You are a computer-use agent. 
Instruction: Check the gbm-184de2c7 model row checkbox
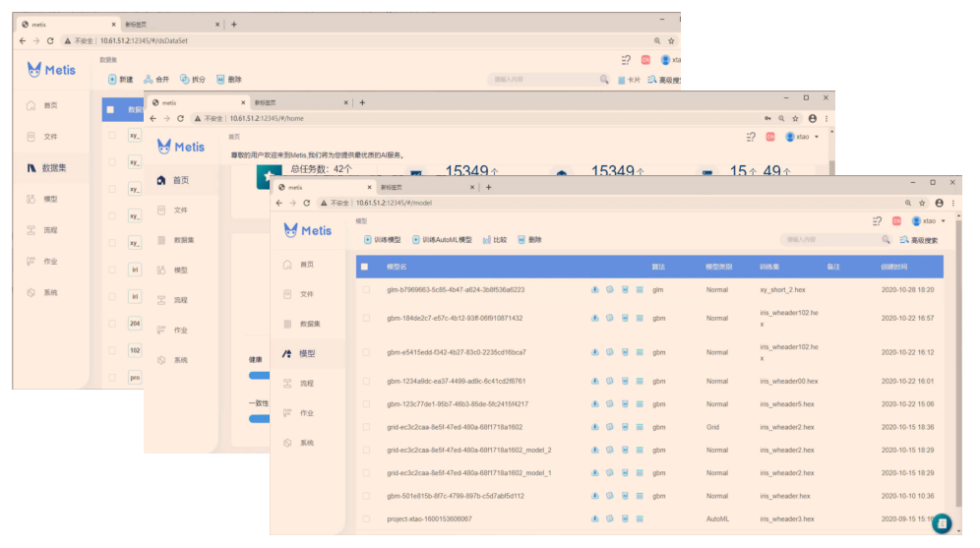(x=366, y=318)
